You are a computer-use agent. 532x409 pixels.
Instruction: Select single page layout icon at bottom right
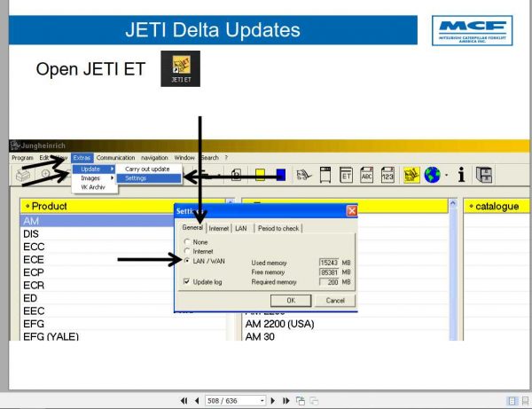[x=512, y=401]
